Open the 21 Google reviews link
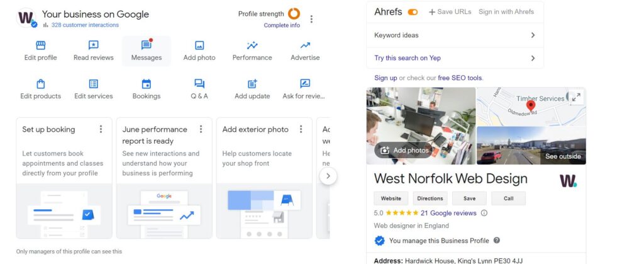Image resolution: width=644 pixels, height=264 pixels. [x=448, y=213]
